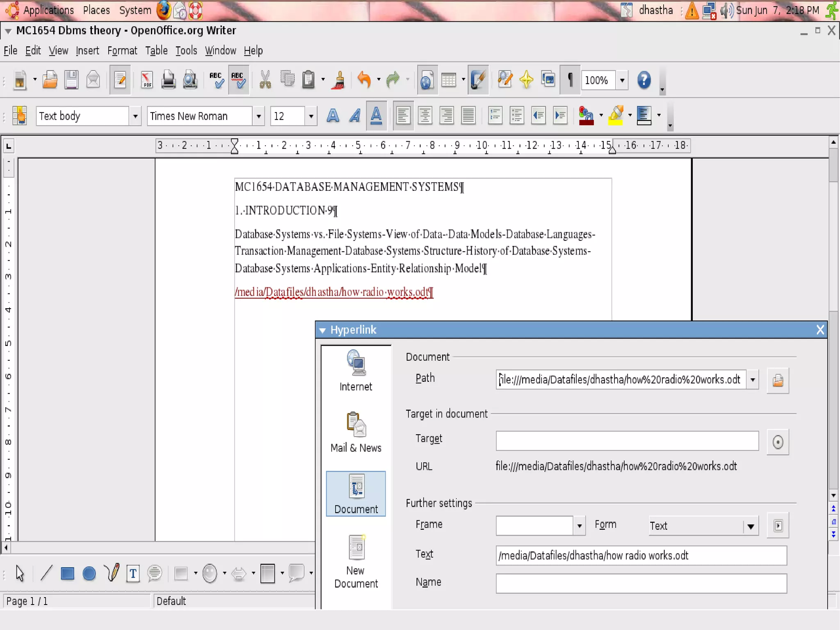Select Justified alignment button
This screenshot has height=630, width=840.
(x=468, y=116)
